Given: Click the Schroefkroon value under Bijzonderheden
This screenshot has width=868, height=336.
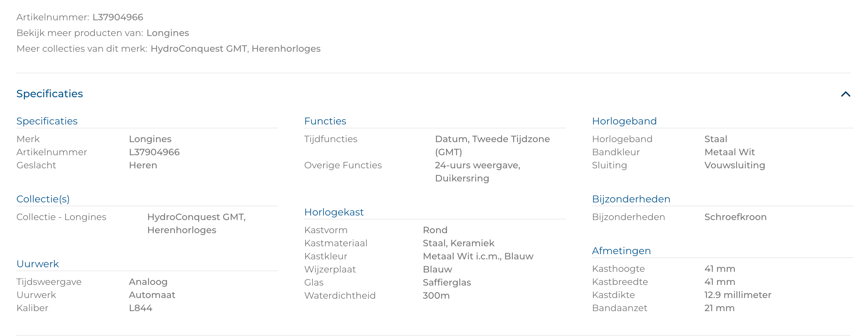Looking at the screenshot, I should (x=735, y=217).
